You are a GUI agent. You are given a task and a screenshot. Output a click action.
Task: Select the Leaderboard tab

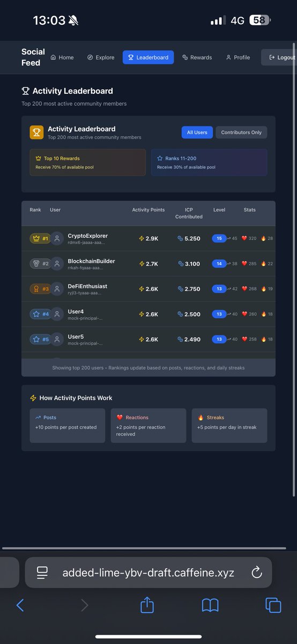pyautogui.click(x=148, y=57)
